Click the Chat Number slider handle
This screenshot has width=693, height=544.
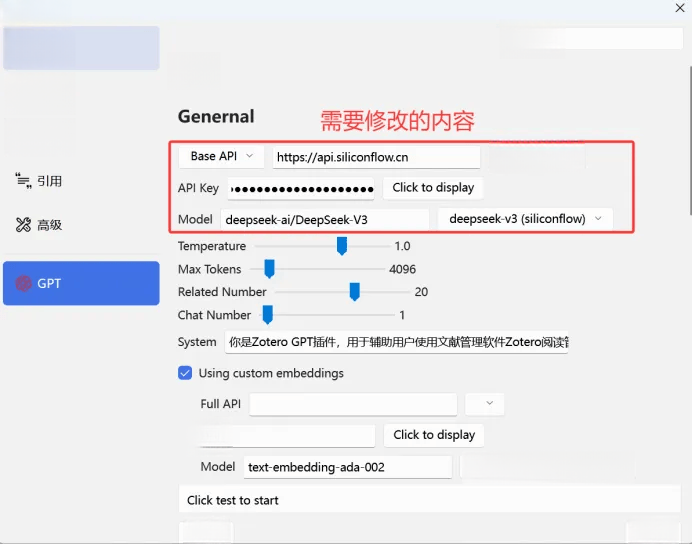click(x=267, y=315)
